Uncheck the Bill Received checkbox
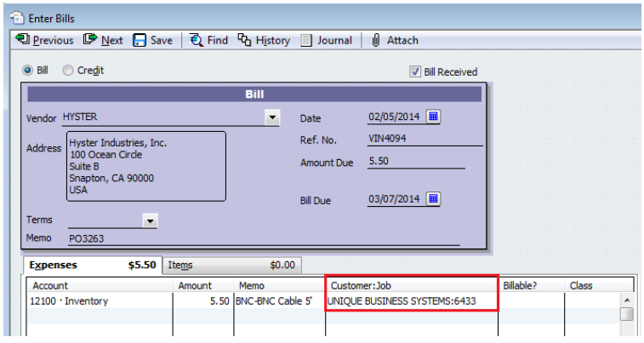644x343 pixels. [x=415, y=72]
